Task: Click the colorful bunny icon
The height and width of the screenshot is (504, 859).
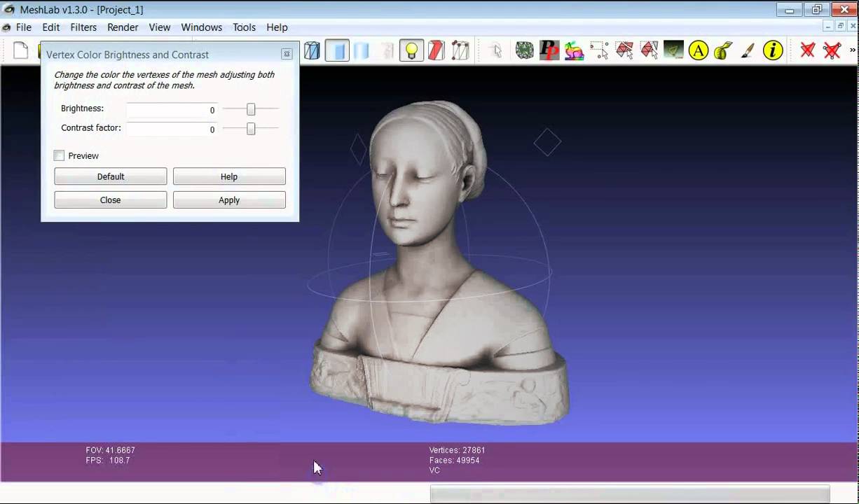Action: (574, 50)
